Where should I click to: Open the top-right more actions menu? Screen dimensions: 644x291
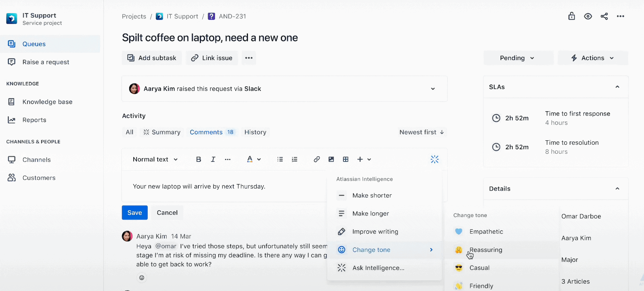click(621, 16)
